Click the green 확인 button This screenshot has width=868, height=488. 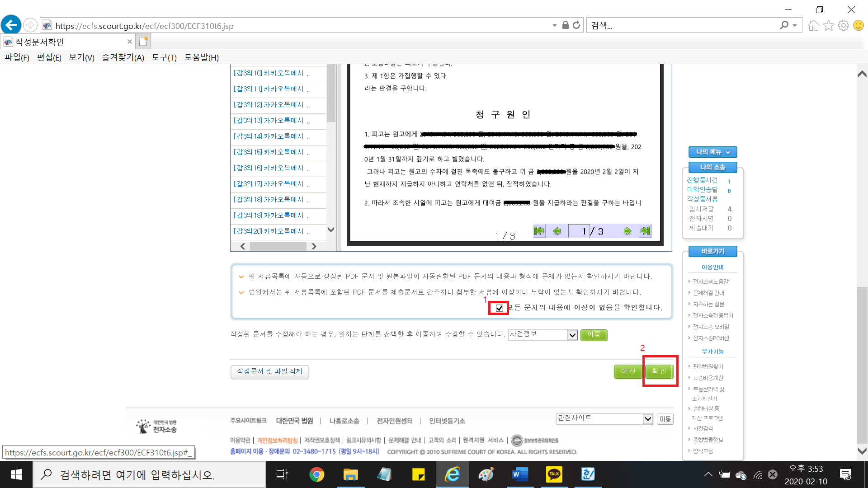point(659,371)
